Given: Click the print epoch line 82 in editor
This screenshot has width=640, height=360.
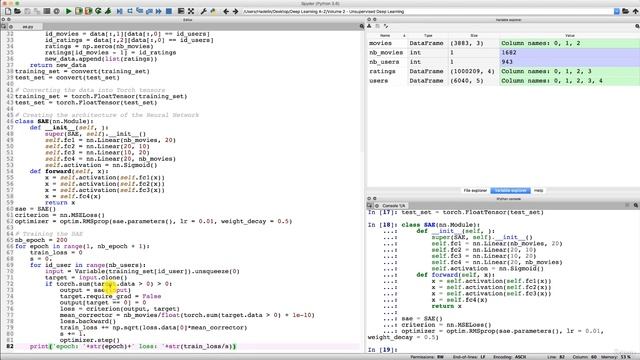Looking at the screenshot, I should [133, 346].
